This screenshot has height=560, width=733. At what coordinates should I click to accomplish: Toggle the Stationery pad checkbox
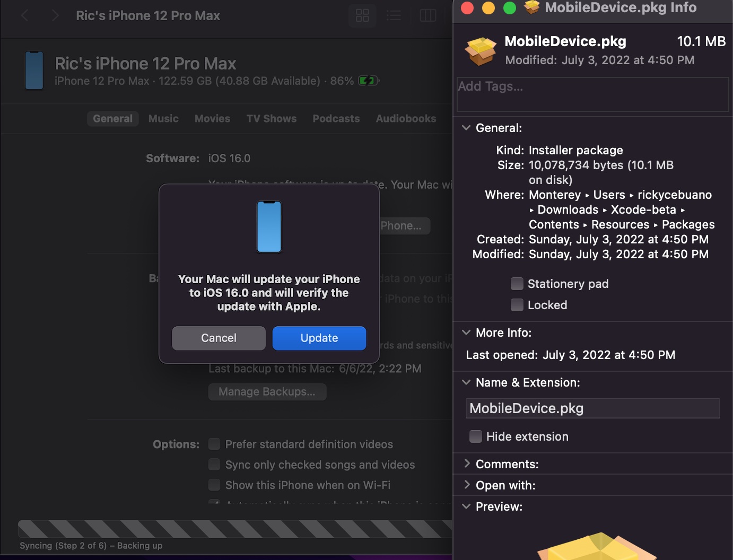(x=517, y=284)
